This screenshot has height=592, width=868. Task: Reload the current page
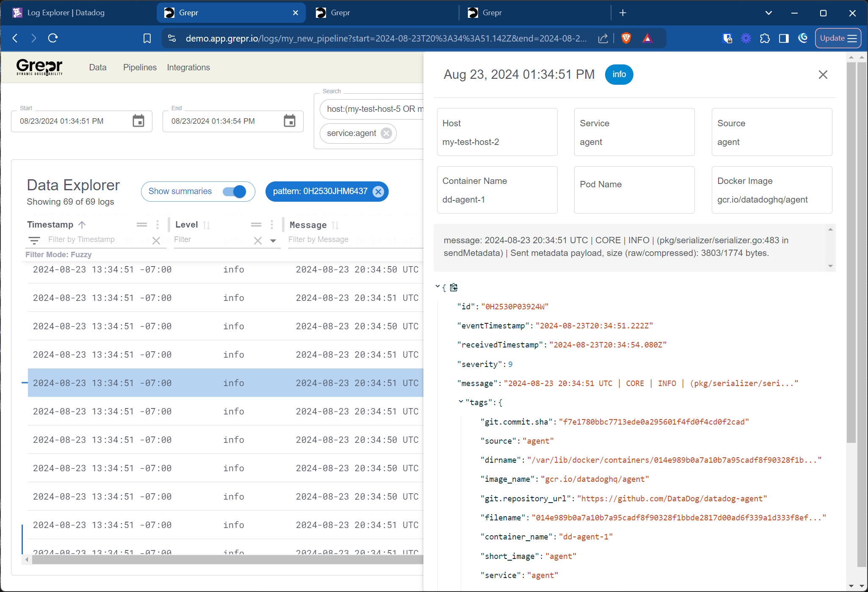click(x=53, y=38)
